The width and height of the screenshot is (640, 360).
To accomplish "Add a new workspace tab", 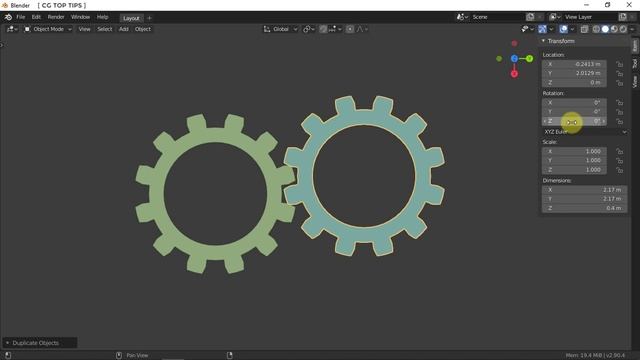I will point(149,18).
